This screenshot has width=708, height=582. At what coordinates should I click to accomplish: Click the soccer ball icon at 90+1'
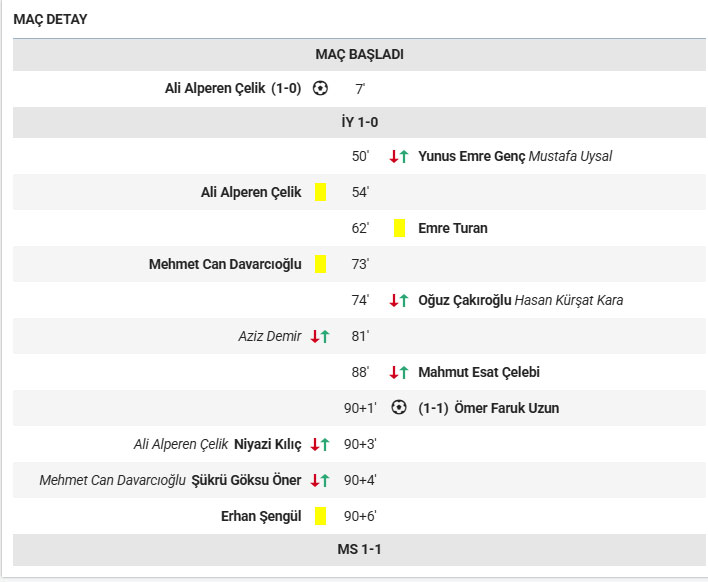click(399, 408)
